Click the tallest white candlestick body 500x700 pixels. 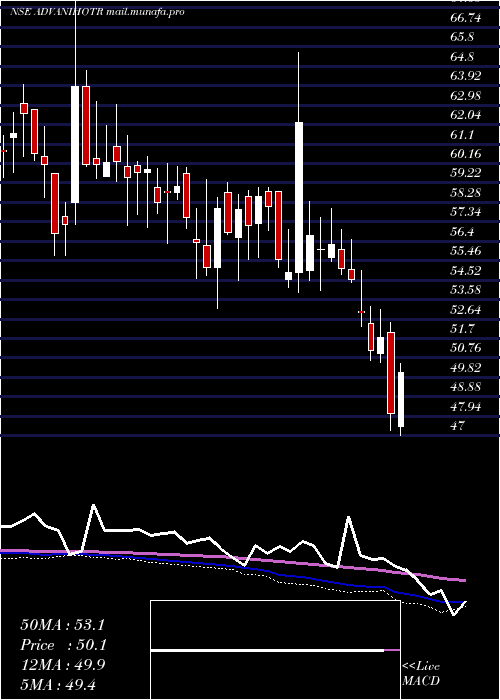coord(299,197)
